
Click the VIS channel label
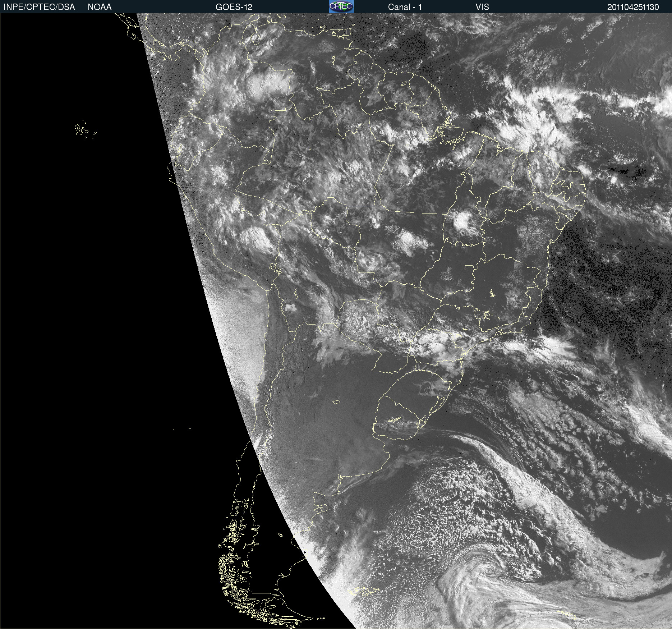[482, 7]
